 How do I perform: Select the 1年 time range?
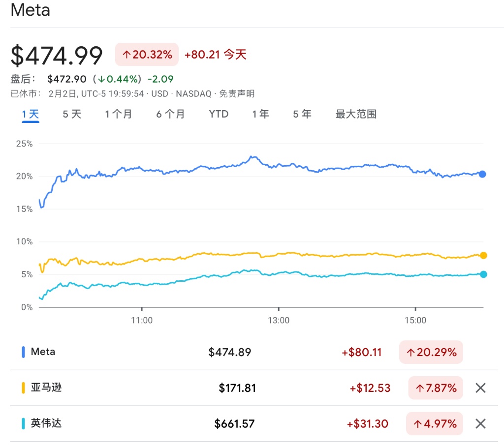pos(260,115)
